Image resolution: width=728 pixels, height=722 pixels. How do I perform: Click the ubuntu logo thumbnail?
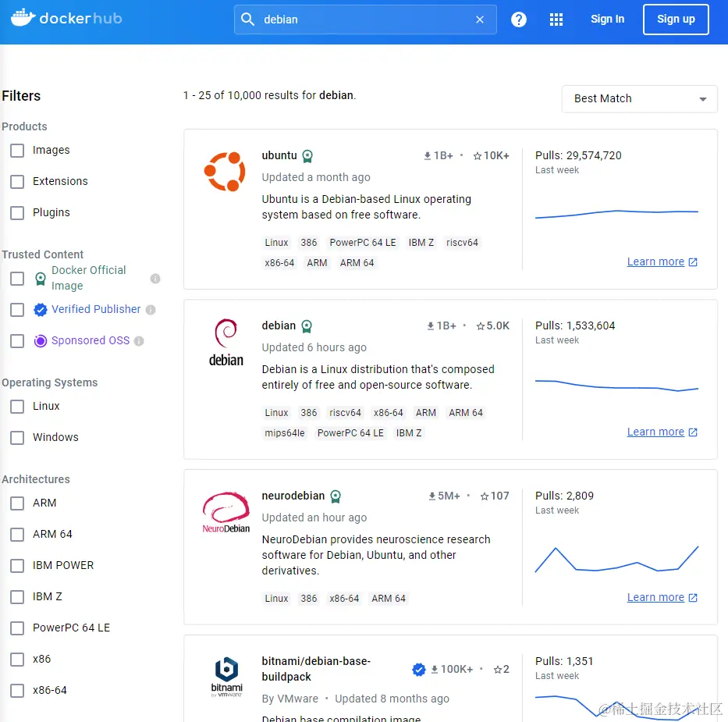[225, 172]
